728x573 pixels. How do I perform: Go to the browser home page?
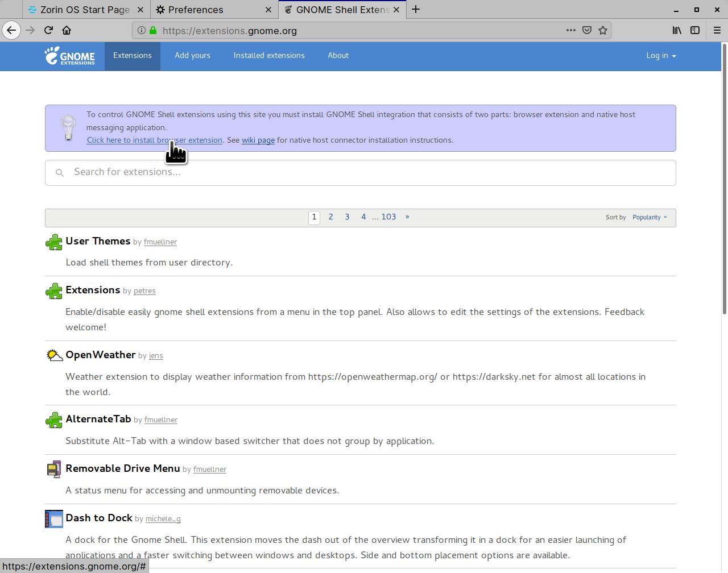pos(67,30)
